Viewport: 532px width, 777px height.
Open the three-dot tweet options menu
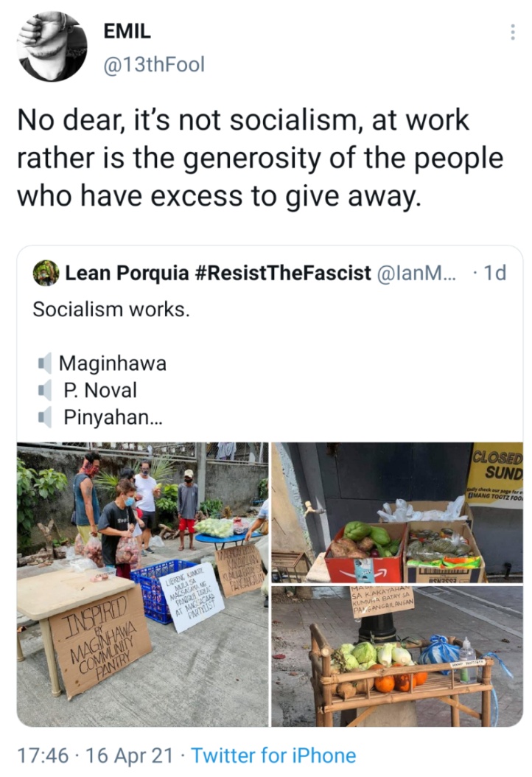click(x=513, y=32)
